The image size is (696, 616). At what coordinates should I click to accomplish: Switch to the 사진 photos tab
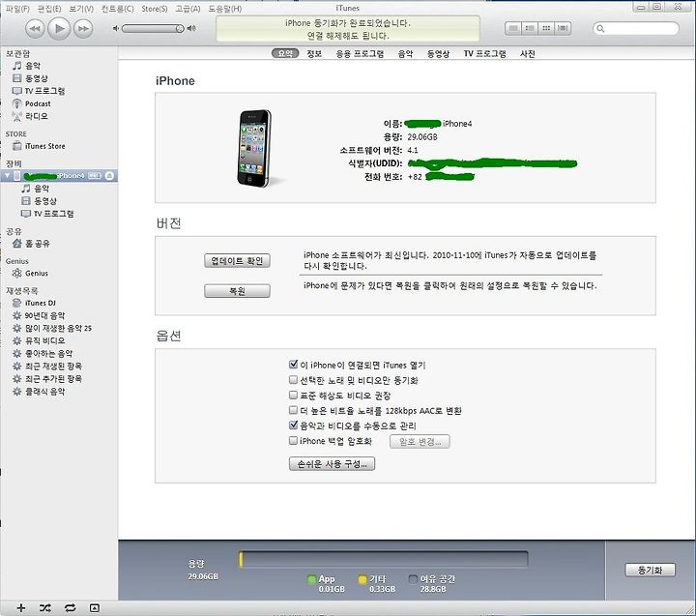click(x=528, y=54)
